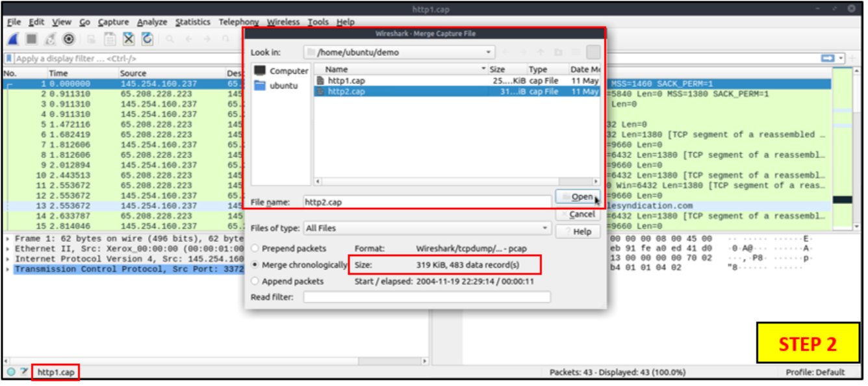The height and width of the screenshot is (386, 868).
Task: Close this capture file toolbar icon
Action: click(x=129, y=39)
